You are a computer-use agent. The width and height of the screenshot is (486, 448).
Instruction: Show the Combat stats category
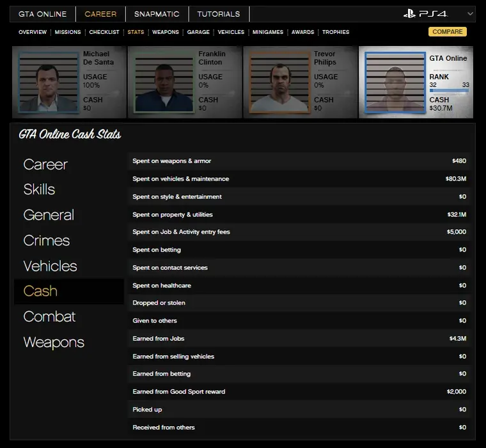[49, 317]
